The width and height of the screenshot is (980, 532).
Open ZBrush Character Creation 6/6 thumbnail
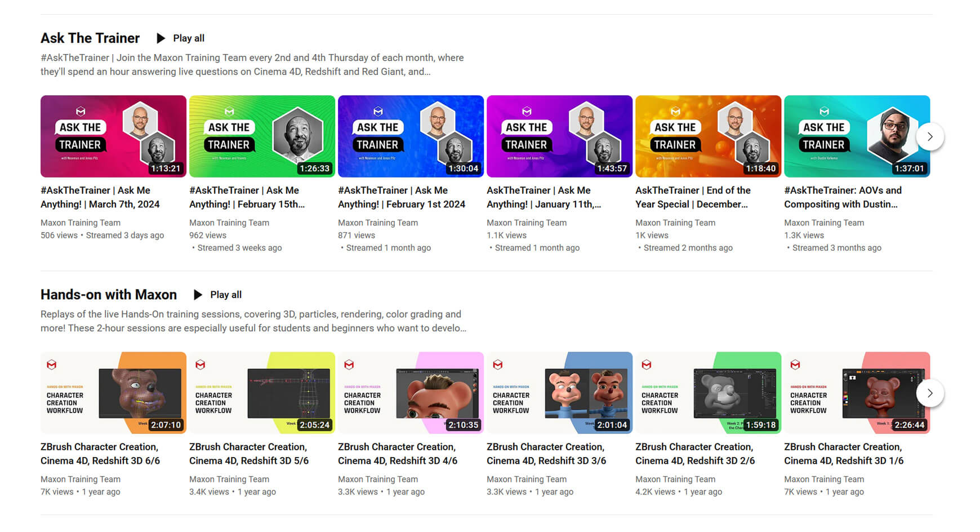tap(113, 393)
